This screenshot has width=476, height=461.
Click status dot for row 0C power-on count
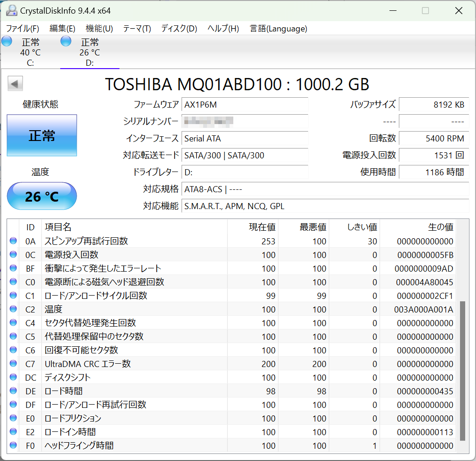[13, 254]
